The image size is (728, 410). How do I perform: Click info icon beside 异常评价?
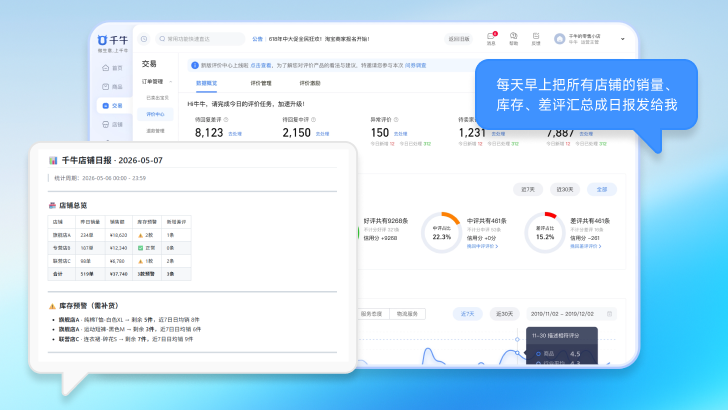click(x=396, y=119)
